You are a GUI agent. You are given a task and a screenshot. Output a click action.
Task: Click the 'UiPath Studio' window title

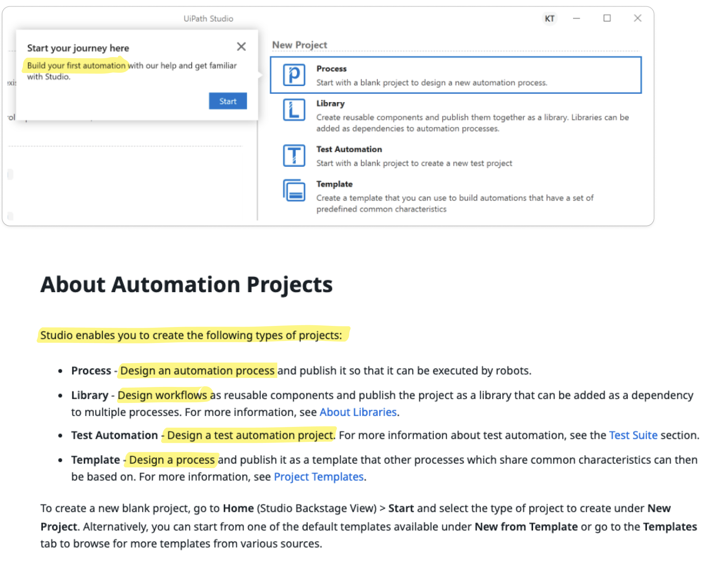(208, 19)
